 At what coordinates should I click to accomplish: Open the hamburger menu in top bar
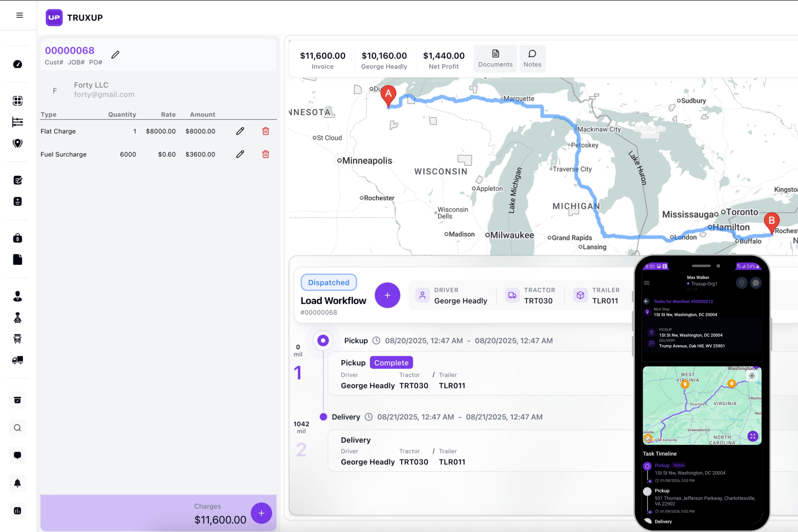pos(19,15)
